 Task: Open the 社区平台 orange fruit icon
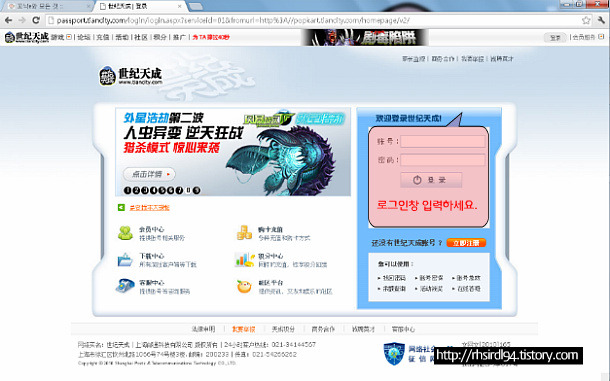(244, 286)
